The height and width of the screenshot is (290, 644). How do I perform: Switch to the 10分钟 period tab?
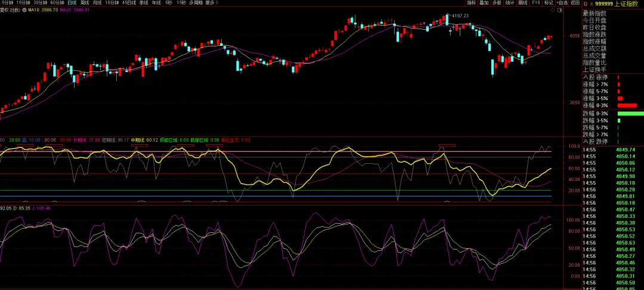click(x=112, y=2)
